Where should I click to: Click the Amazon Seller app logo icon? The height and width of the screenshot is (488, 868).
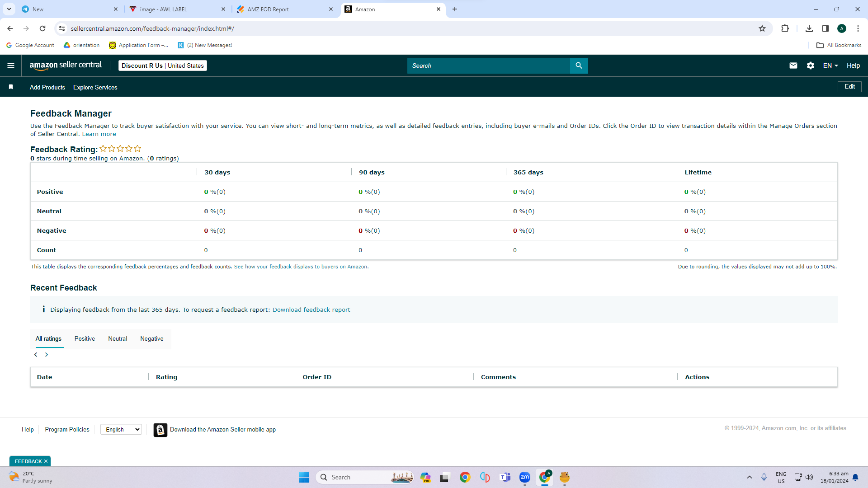pos(160,430)
